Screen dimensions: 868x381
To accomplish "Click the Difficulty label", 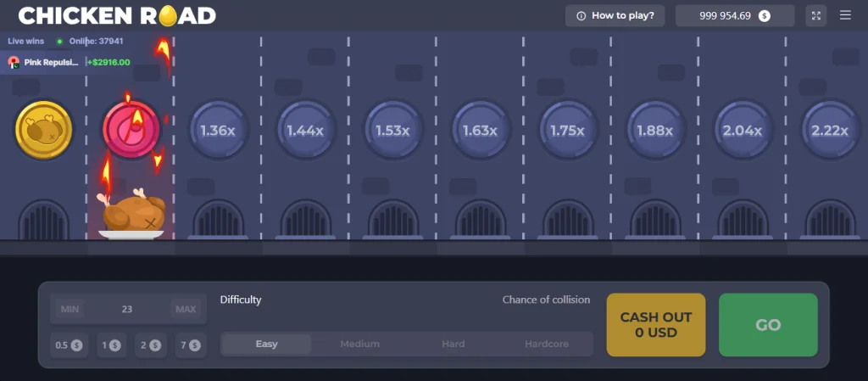I will coord(241,300).
